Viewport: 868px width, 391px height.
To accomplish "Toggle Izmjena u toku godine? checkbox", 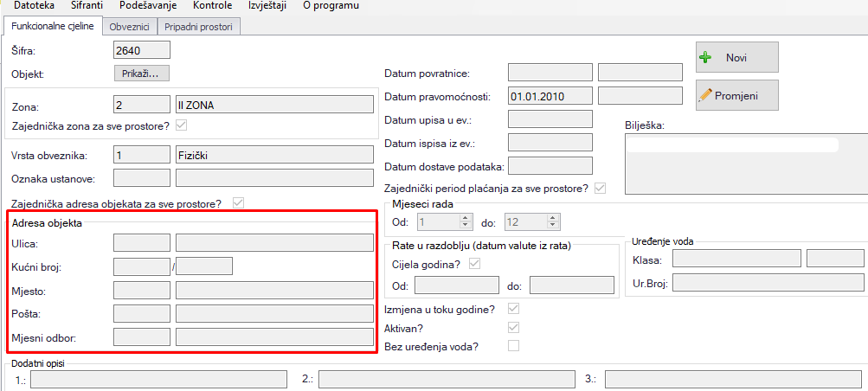I will 514,309.
